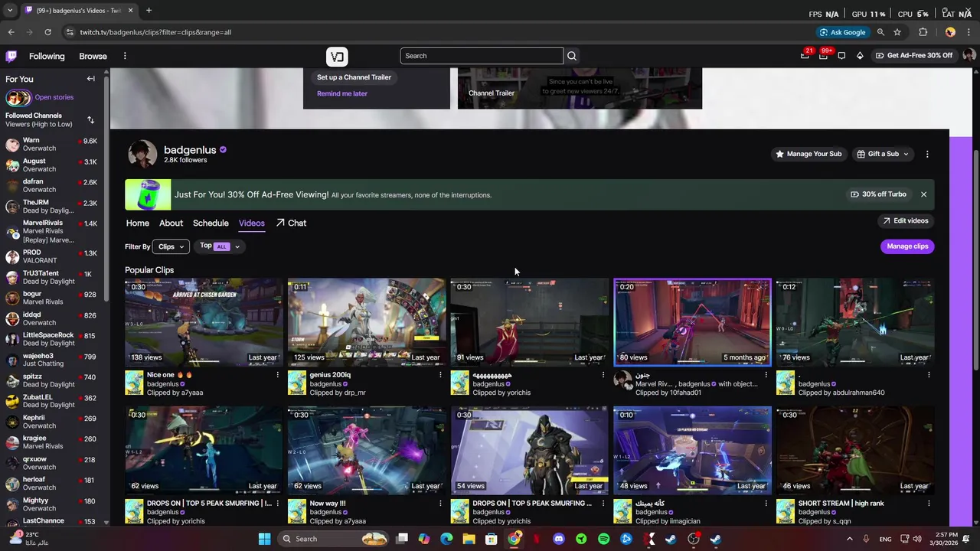Click the Twitch logo home icon
This screenshot has width=980, height=551.
pyautogui.click(x=11, y=56)
